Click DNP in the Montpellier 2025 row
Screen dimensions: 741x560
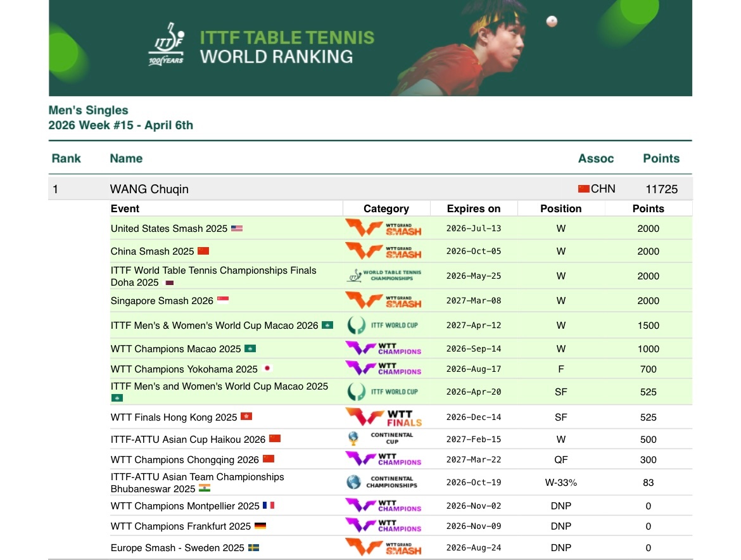click(561, 506)
